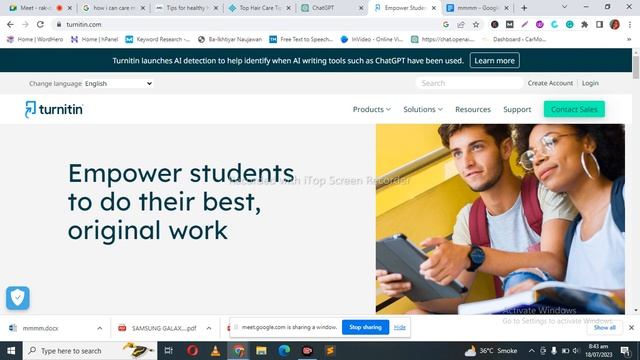
Task: Open the Free Text to Speech bookmark
Action: (x=302, y=40)
